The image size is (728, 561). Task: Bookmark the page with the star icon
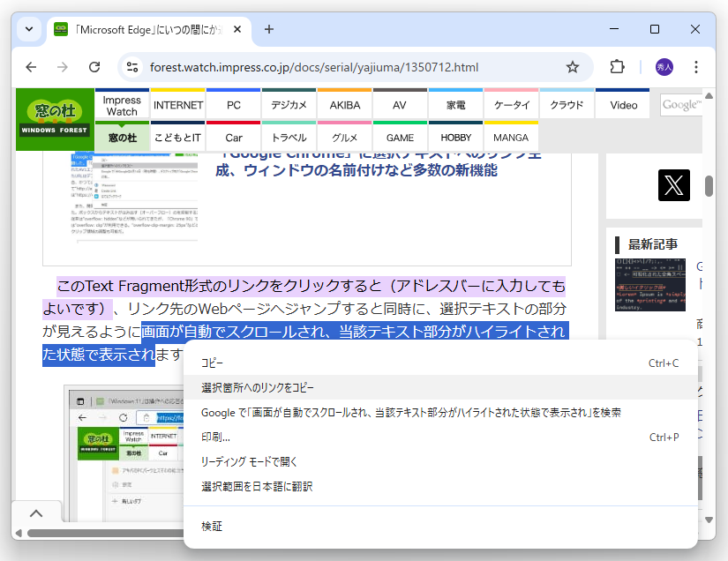click(572, 67)
